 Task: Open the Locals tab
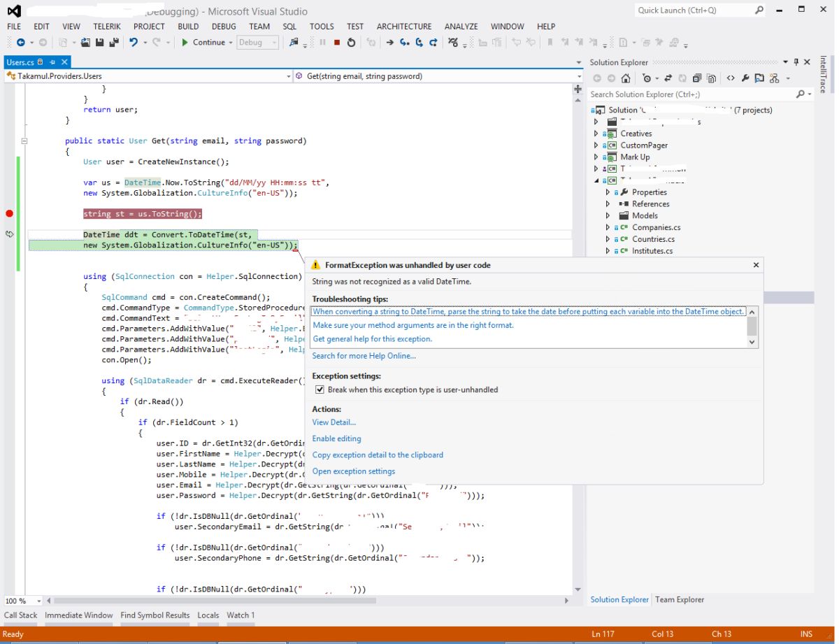tap(208, 615)
